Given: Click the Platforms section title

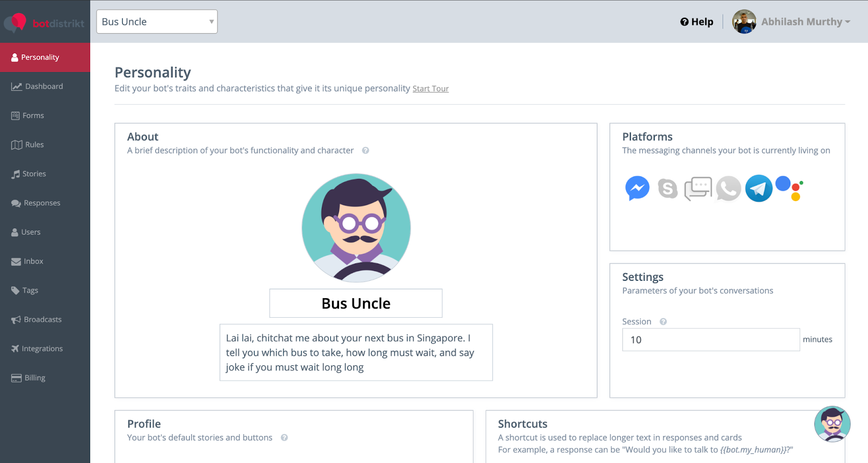Looking at the screenshot, I should tap(647, 137).
